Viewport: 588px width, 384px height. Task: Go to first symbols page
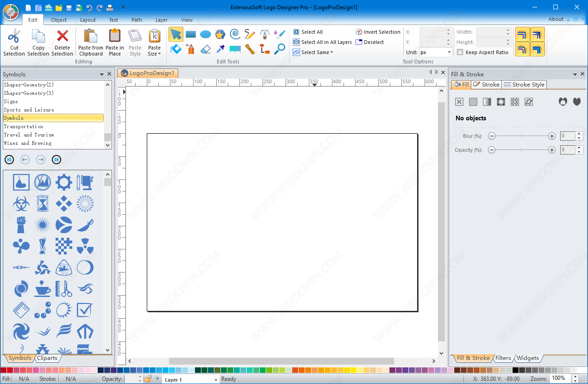click(x=9, y=160)
